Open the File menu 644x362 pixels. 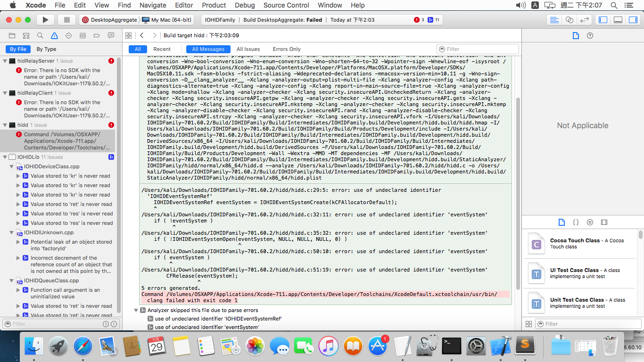click(60, 5)
